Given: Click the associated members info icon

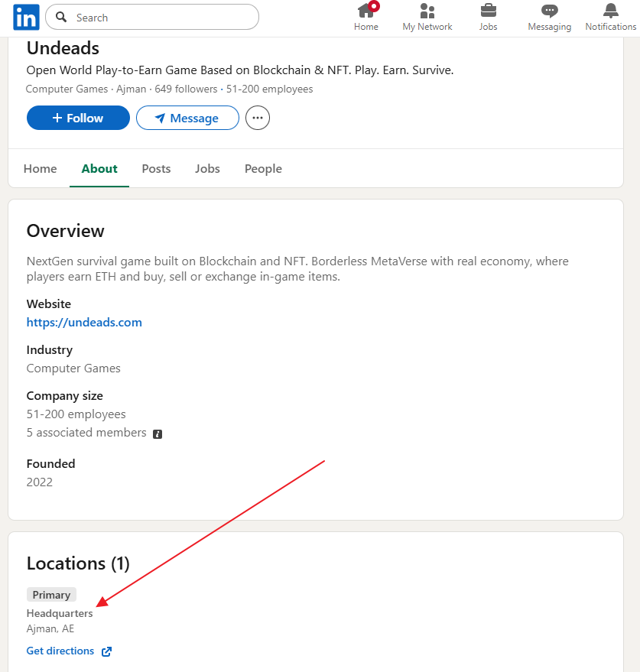Looking at the screenshot, I should pyautogui.click(x=158, y=434).
